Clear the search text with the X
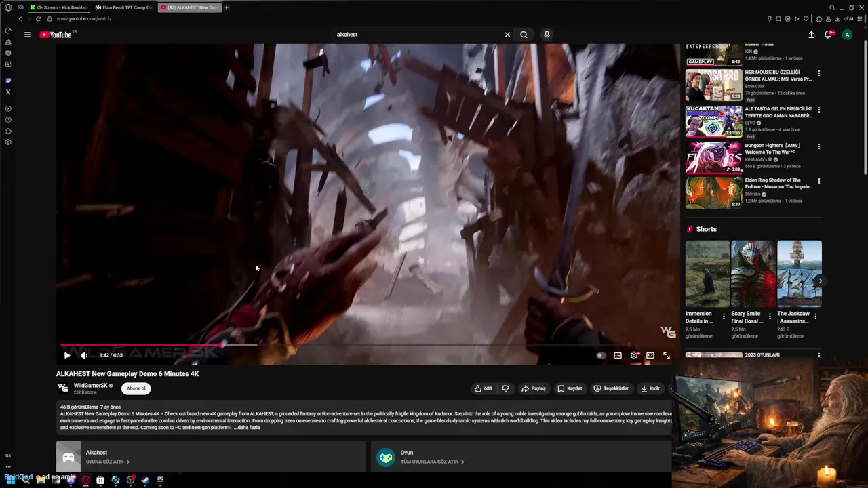 (507, 35)
